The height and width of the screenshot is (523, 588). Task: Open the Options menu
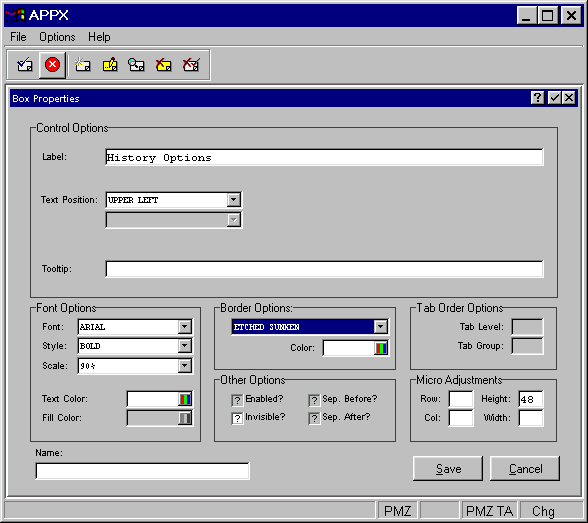click(57, 37)
